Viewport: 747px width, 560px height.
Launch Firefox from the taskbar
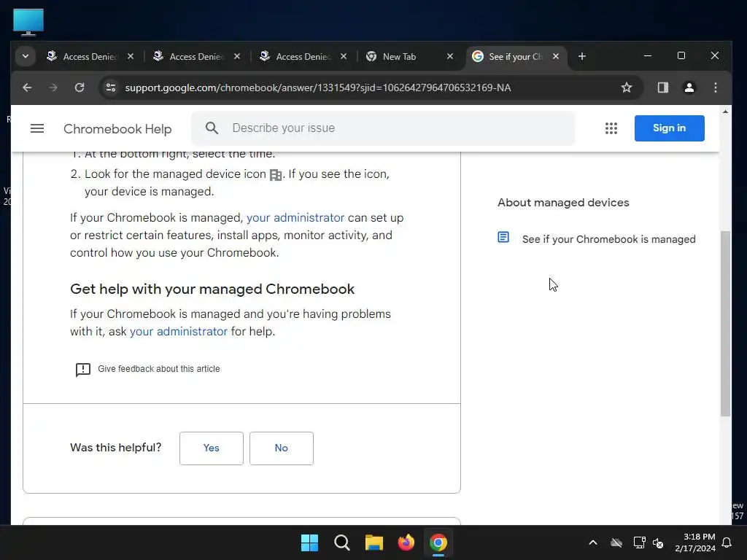(406, 542)
